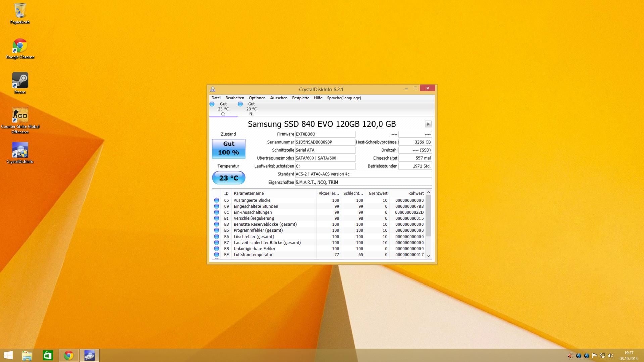Image resolution: width=644 pixels, height=362 pixels.
Task: Click the Samsung SSD 840 EVO title text
Action: pos(322,124)
